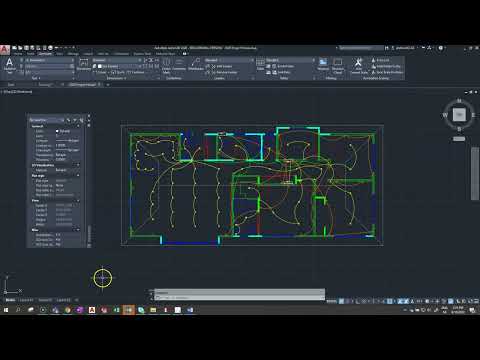
Task: Click the New drawing icon in quick access toolbar
Action: tap(15, 48)
